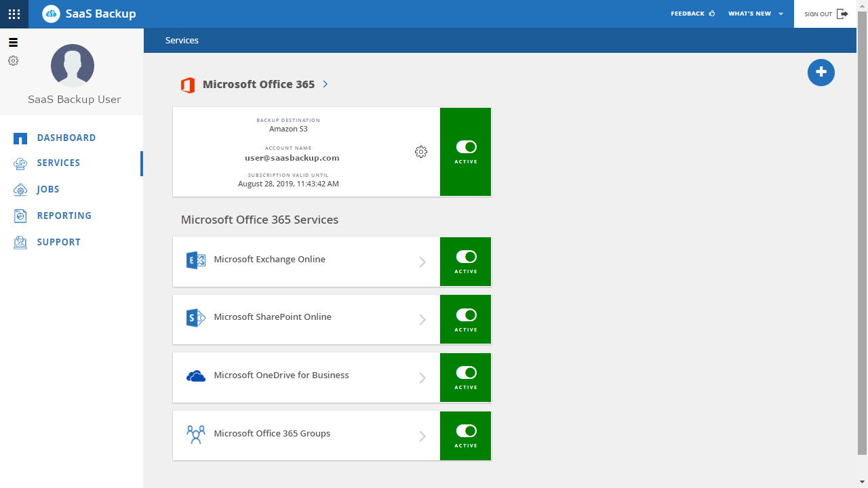Click the user avatar picture
The height and width of the screenshot is (488, 868).
pos(73,66)
